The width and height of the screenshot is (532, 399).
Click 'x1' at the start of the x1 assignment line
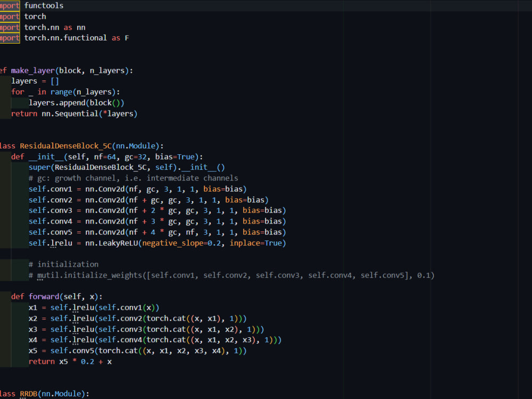click(x=33, y=307)
